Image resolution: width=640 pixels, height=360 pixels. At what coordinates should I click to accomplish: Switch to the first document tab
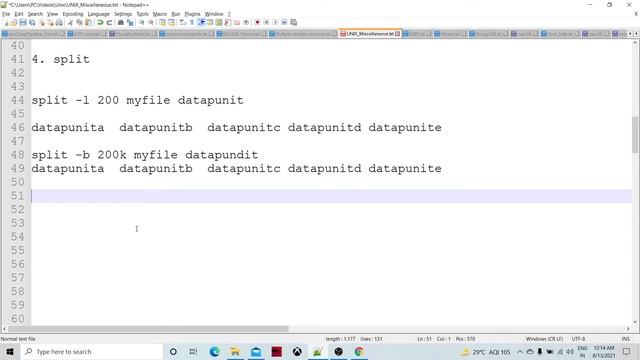tap(33, 34)
